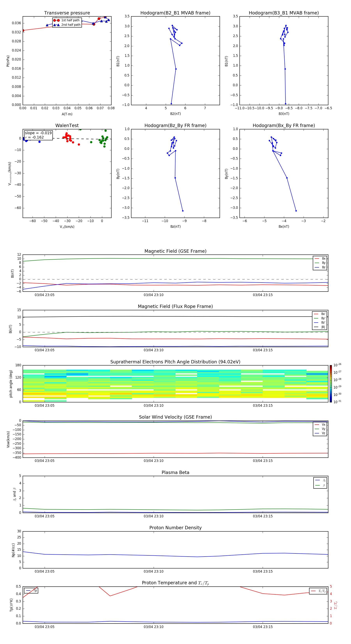Select the '|B|' legend entry
The width and height of the screenshot is (351, 644).
pos(320,327)
